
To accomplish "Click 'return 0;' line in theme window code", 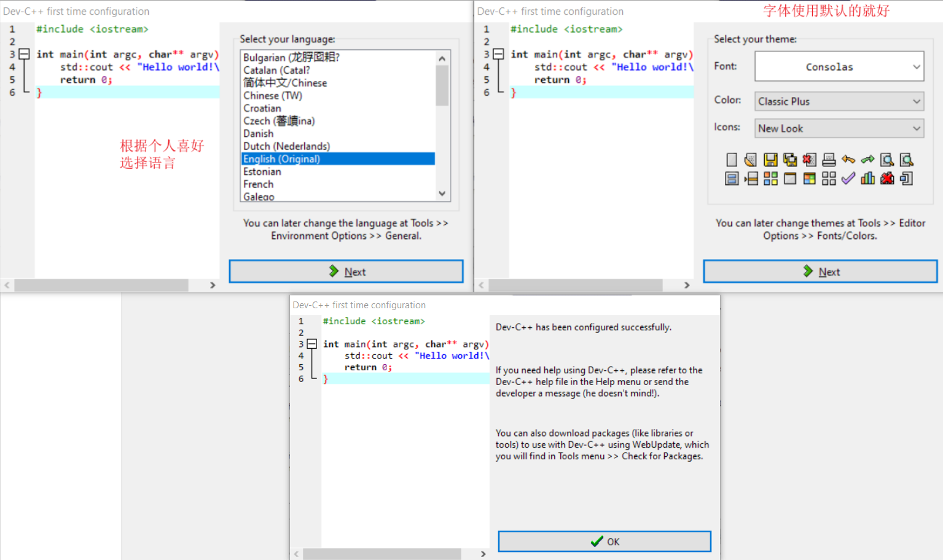I will tap(560, 80).
